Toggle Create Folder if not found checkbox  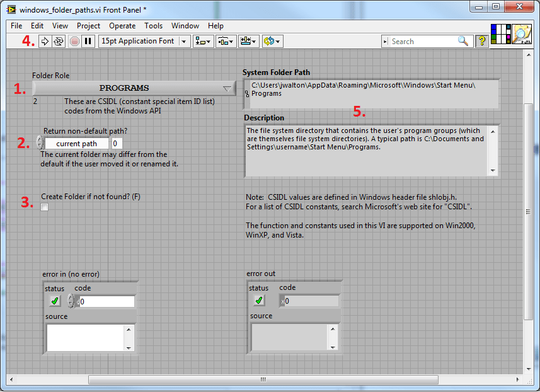45,207
